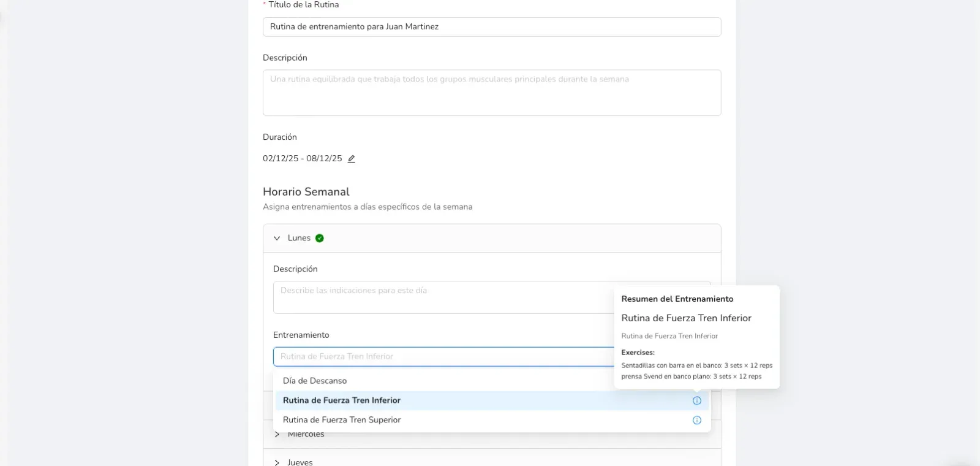
Task: Focus the routine Descripción textarea
Action: pyautogui.click(x=492, y=93)
